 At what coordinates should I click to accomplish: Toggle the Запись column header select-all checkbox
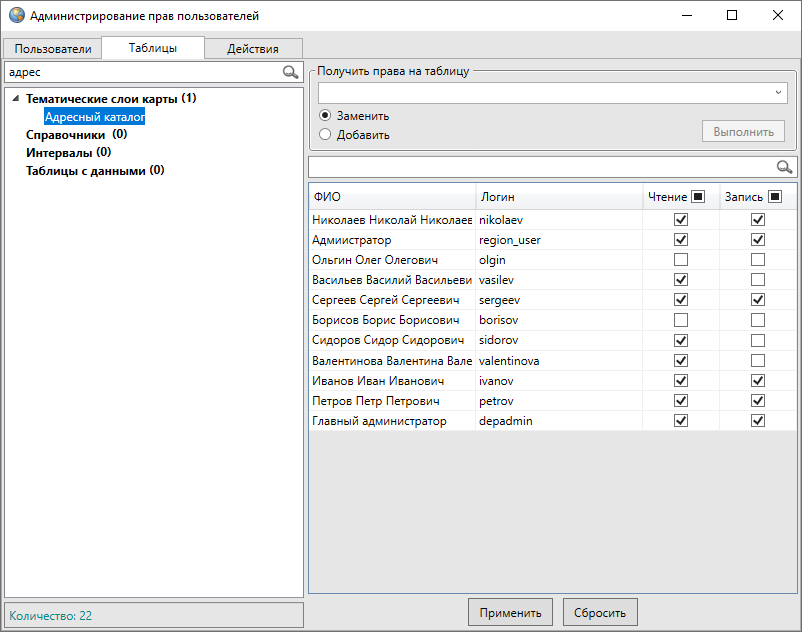tap(775, 196)
